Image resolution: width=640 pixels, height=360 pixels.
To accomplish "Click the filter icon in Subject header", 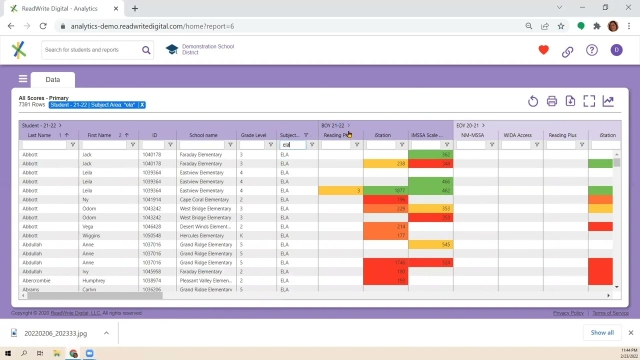I will click(x=306, y=135).
